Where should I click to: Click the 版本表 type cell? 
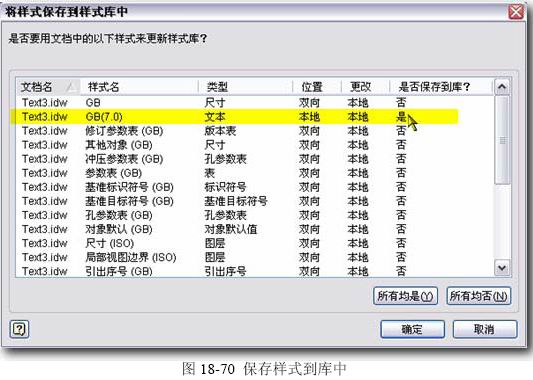220,131
